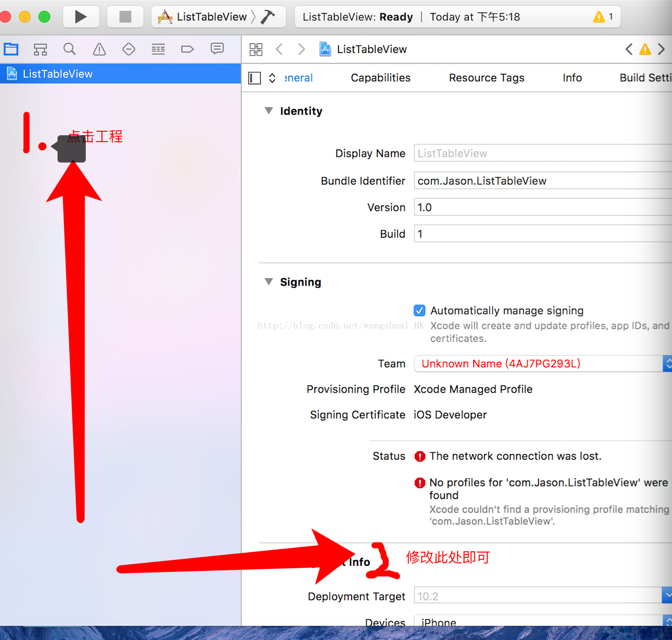
Task: Collapse the Identity section
Action: [269, 111]
